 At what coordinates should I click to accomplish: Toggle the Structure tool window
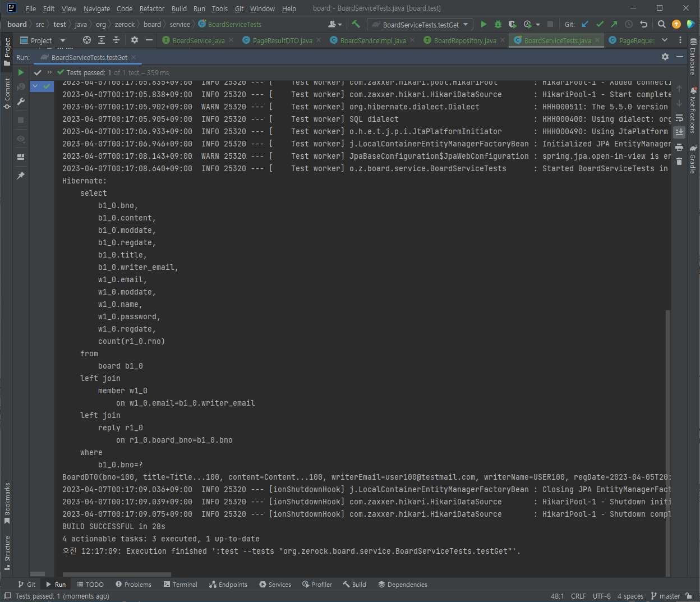click(7, 553)
